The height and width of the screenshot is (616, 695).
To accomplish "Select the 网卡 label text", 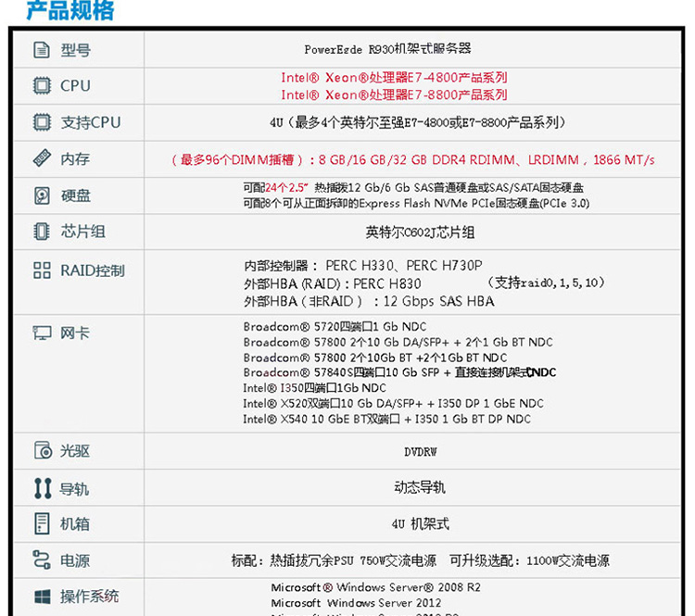I will click(75, 333).
